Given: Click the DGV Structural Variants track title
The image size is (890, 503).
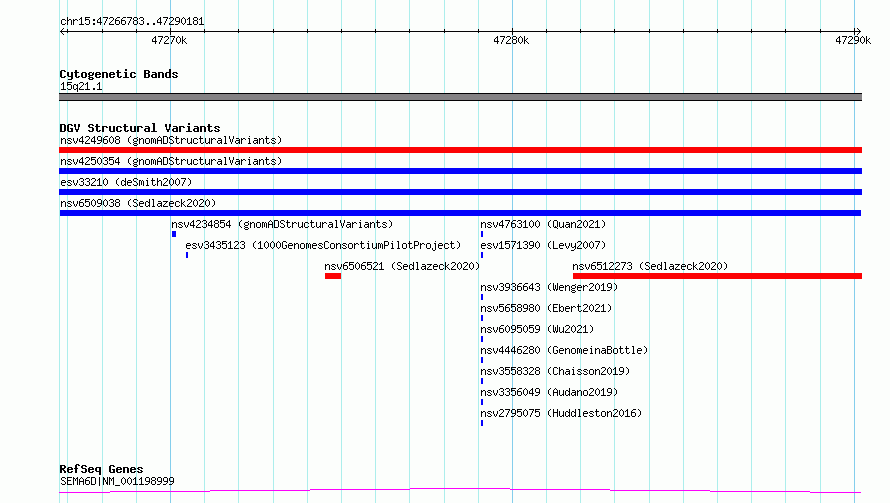Looking at the screenshot, I should point(140,128).
